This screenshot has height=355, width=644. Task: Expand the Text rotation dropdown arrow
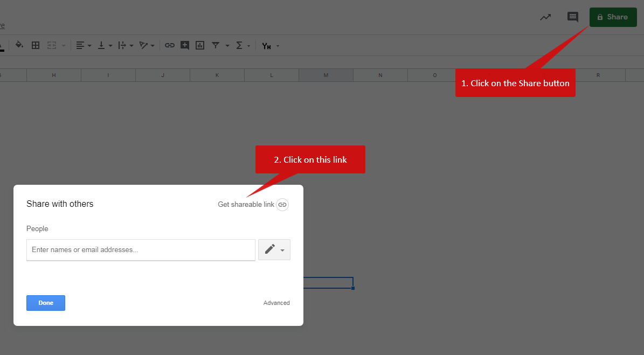click(153, 46)
